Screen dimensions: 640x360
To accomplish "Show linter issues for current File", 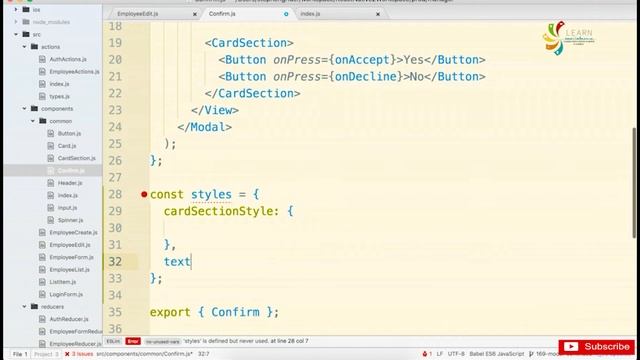I will click(20, 354).
